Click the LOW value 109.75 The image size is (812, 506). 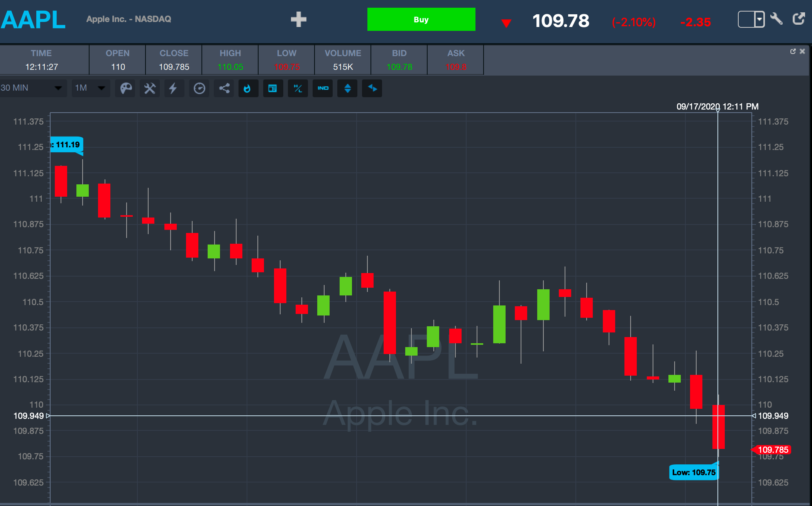coord(287,67)
